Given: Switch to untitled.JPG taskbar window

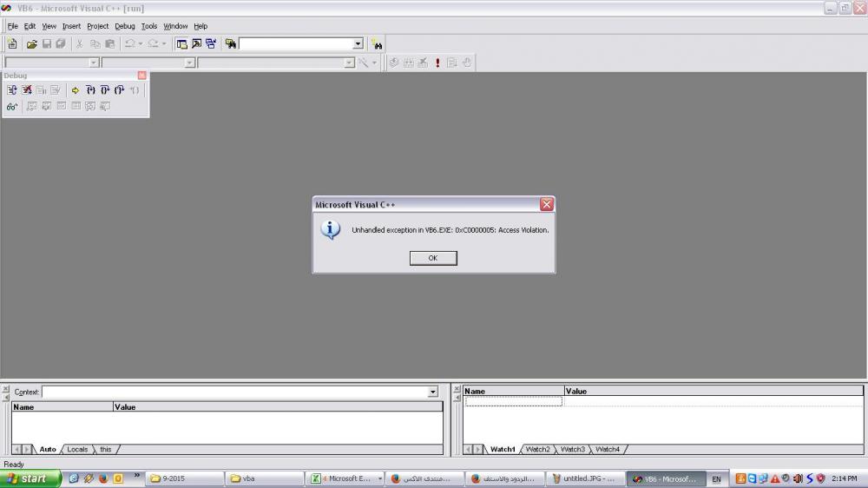Looking at the screenshot, I should coord(585,478).
